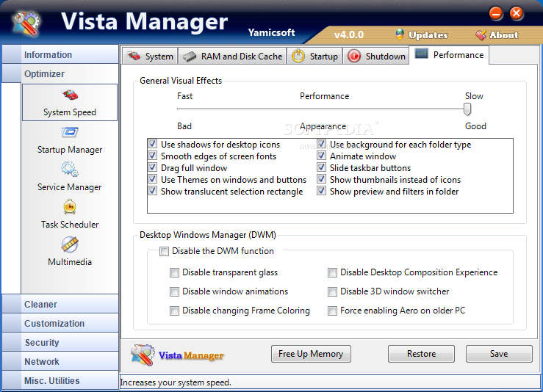Collapse the Optimizer sidebar section

click(60, 73)
